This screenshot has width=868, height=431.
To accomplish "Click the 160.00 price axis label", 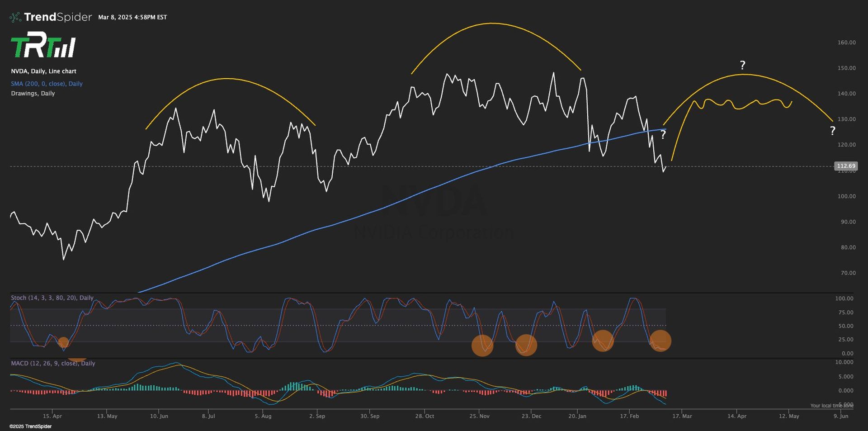I will click(846, 43).
